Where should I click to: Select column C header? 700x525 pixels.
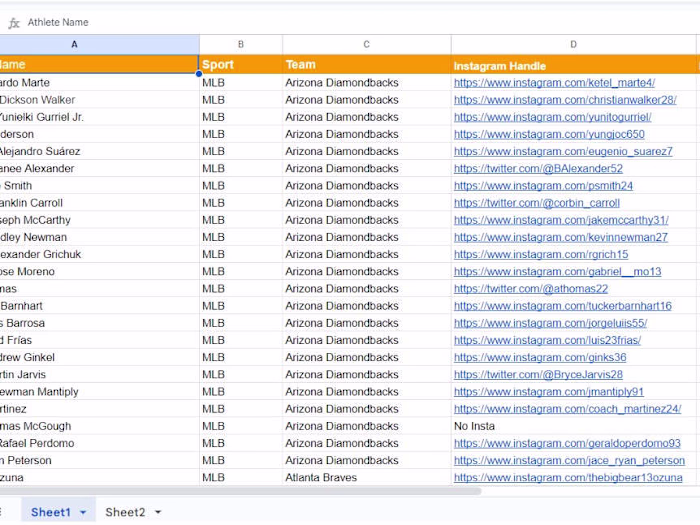367,45
